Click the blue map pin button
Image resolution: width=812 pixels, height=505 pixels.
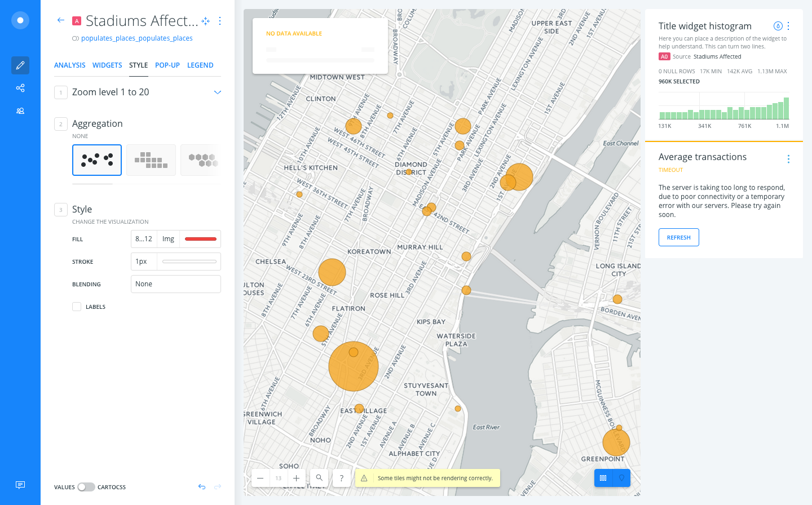pyautogui.click(x=621, y=478)
